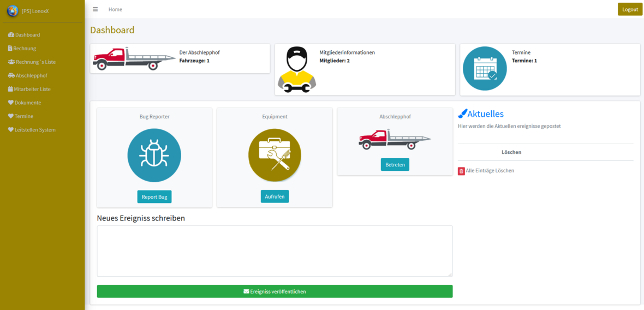The width and height of the screenshot is (644, 310).
Task: Click the tow truck icon in Abschlepphof card
Action: 395,140
